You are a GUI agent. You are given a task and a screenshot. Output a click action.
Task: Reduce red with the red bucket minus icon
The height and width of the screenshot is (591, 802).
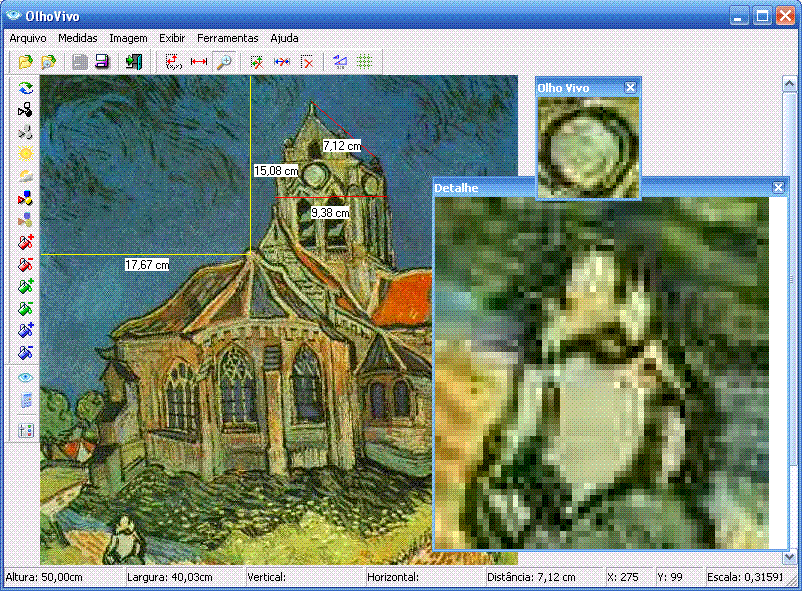[26, 264]
